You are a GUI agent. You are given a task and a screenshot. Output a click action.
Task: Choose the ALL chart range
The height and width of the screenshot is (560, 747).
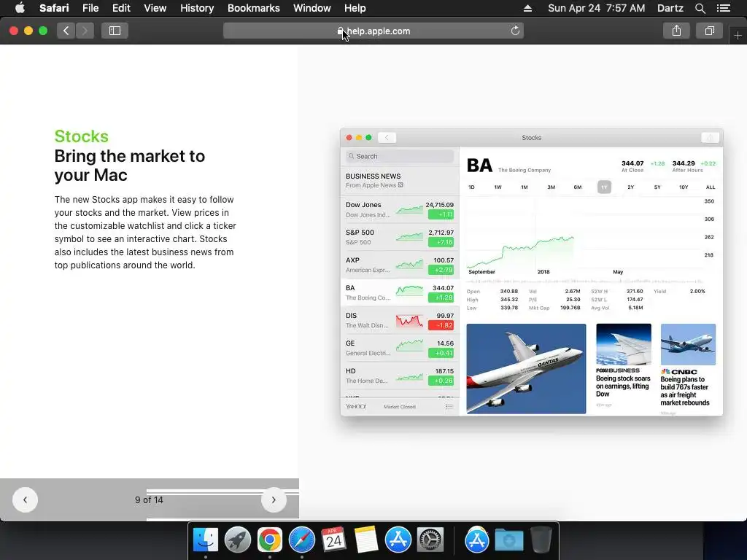[711, 187]
